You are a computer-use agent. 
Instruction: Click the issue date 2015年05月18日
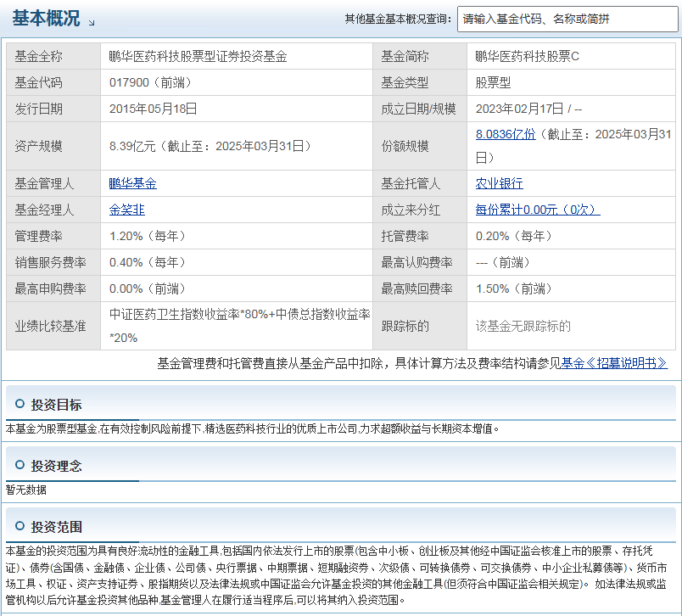coord(153,109)
